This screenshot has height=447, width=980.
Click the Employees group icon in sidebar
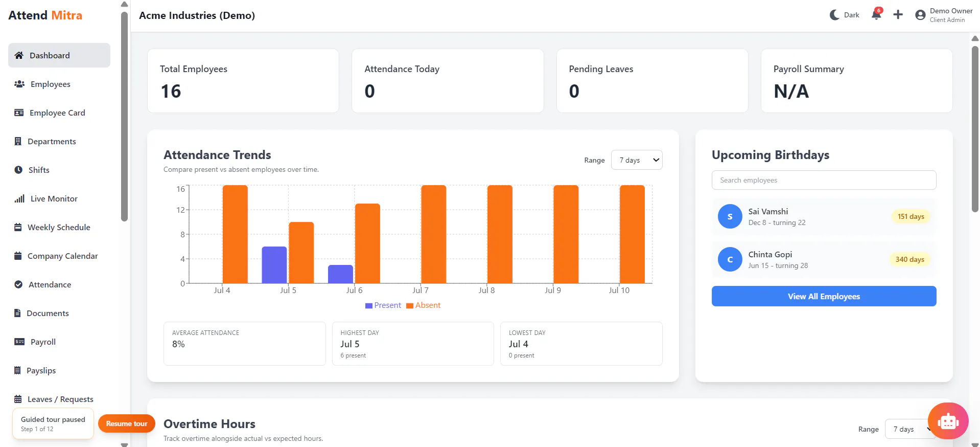coord(19,84)
